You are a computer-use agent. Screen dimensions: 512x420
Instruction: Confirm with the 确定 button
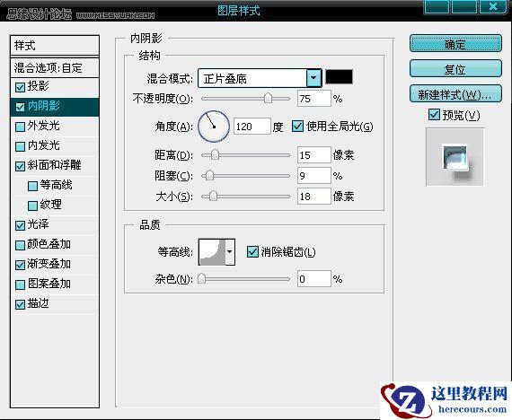tap(455, 43)
